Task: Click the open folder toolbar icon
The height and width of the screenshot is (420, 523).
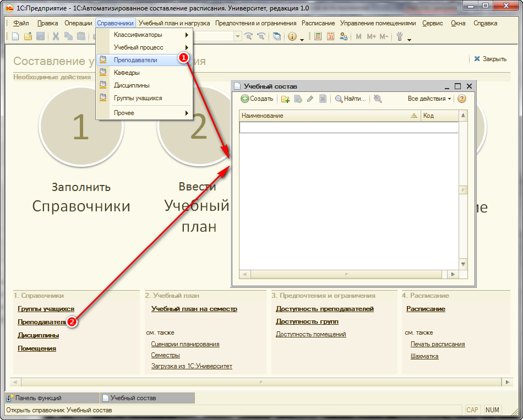Action: 28,36
